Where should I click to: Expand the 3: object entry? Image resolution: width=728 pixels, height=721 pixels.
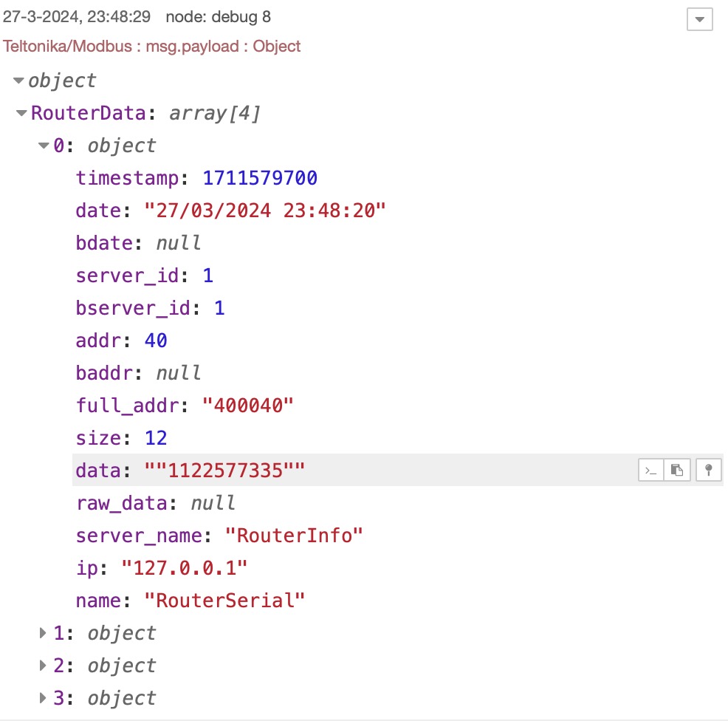click(x=44, y=698)
